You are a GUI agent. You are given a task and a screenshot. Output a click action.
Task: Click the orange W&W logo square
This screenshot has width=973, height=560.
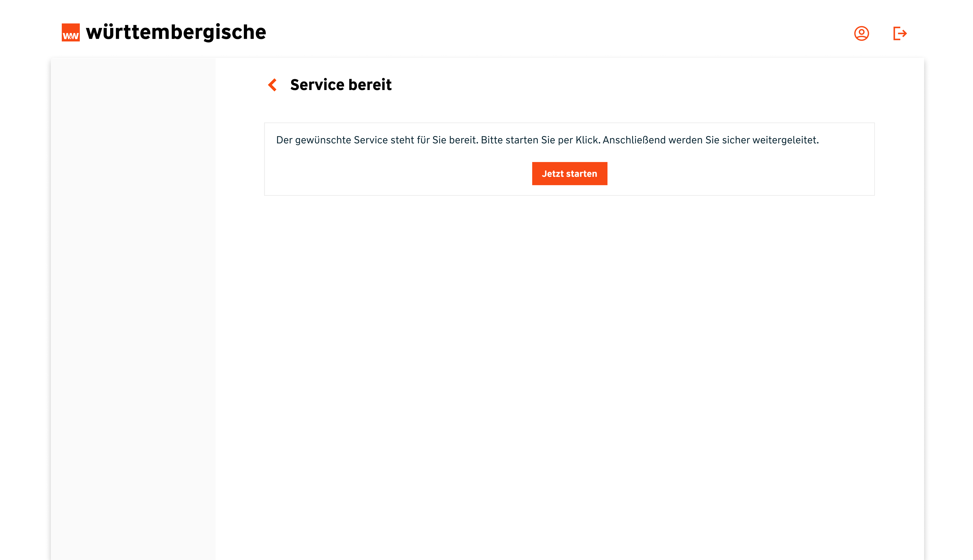coord(71,32)
